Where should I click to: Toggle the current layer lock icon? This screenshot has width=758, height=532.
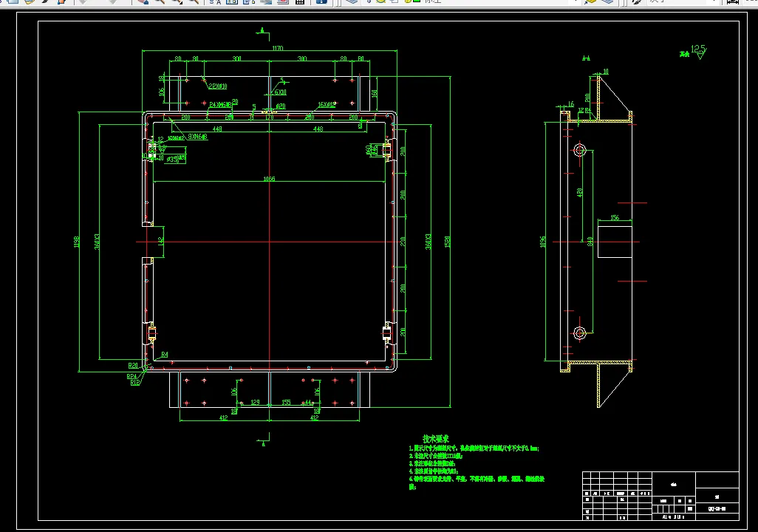[408, 2]
